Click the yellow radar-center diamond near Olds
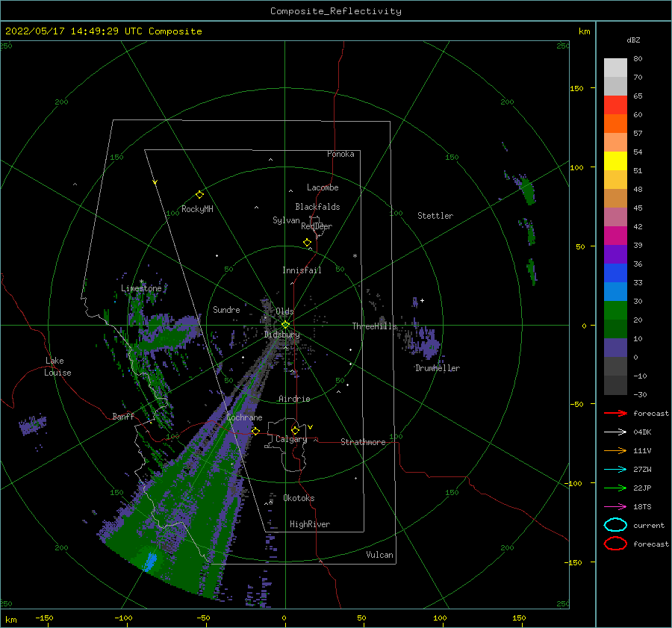Viewport: 672px width, 628px height. 285,325
